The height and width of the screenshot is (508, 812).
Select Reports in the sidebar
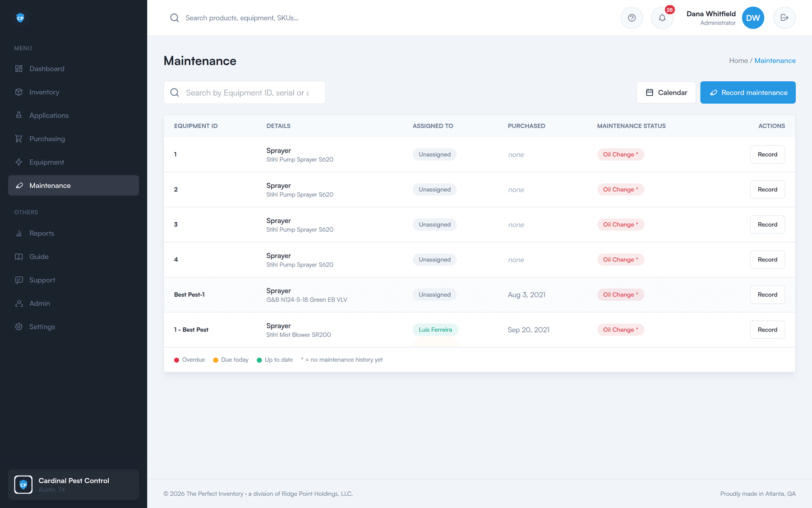(x=74, y=233)
